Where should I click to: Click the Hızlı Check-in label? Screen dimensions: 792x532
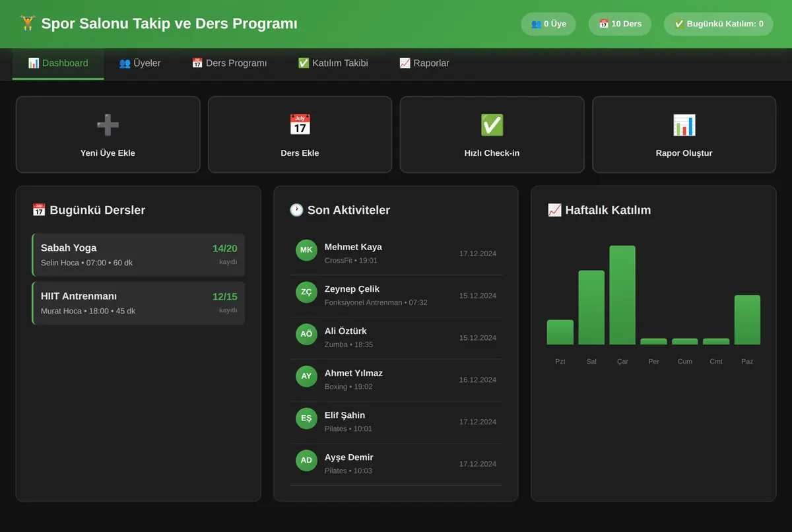tap(492, 153)
